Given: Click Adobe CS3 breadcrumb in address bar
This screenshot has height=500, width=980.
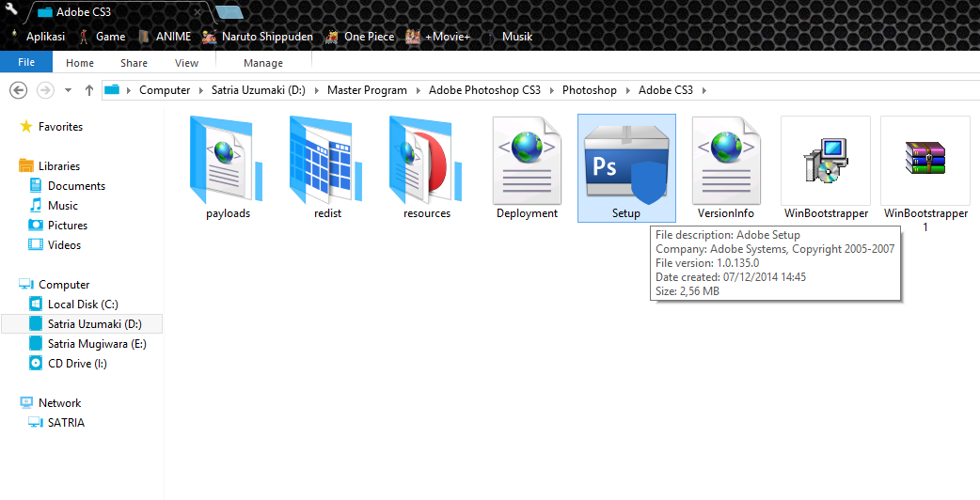Looking at the screenshot, I should pos(666,90).
